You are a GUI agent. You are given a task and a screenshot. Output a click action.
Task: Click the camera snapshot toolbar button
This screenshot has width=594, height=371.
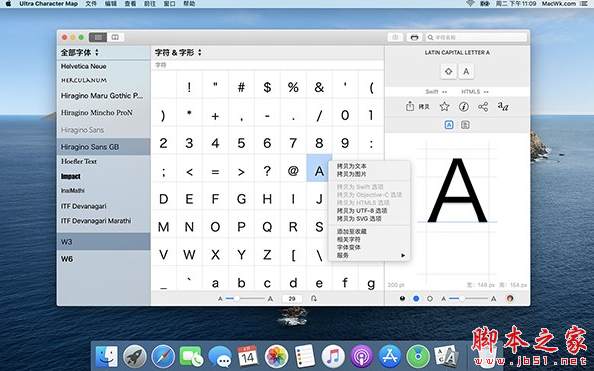pyautogui.click(x=395, y=37)
